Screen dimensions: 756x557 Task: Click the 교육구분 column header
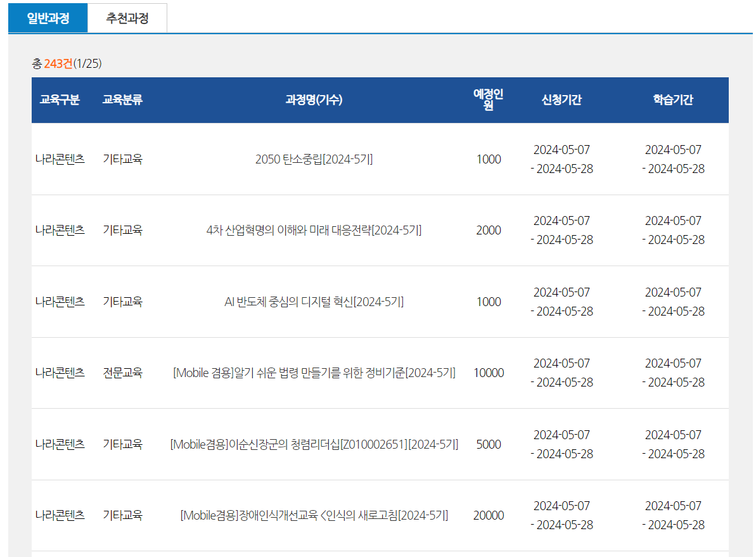tap(58, 99)
